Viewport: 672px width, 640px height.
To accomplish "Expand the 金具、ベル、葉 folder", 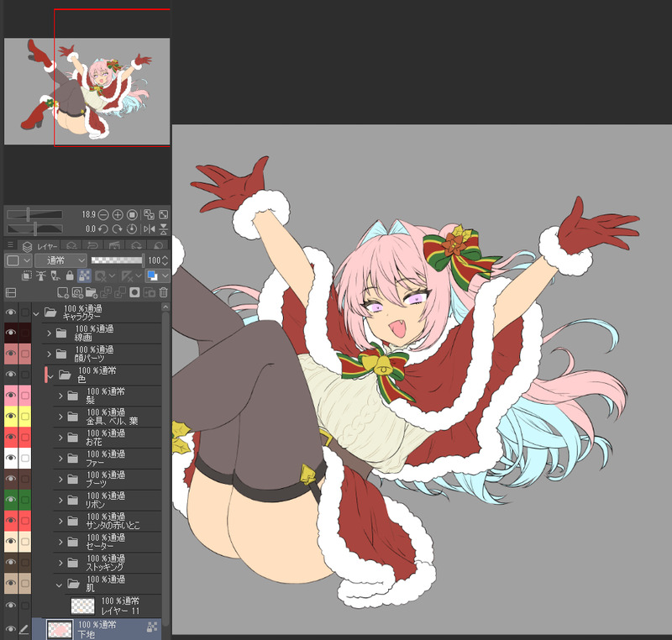I will tap(60, 417).
